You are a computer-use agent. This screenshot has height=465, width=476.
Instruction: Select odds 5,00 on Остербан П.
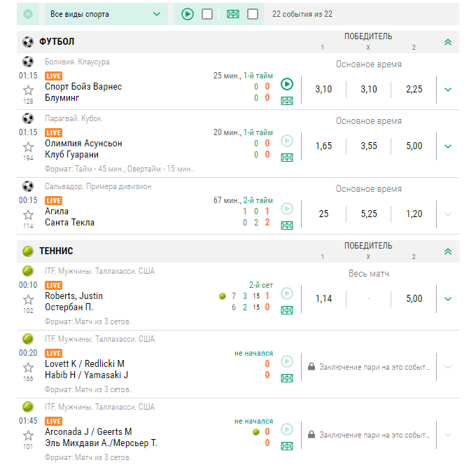(414, 299)
